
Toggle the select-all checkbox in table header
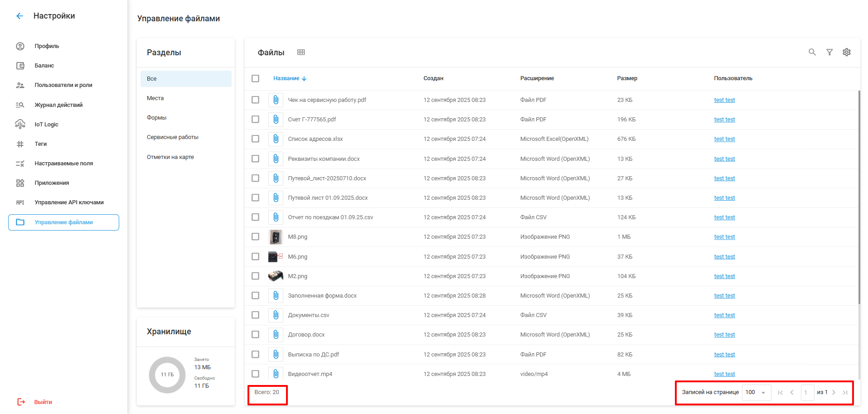256,78
